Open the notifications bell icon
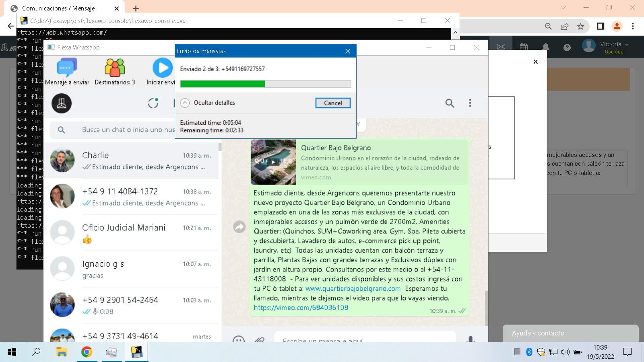The image size is (644, 362). tap(546, 47)
